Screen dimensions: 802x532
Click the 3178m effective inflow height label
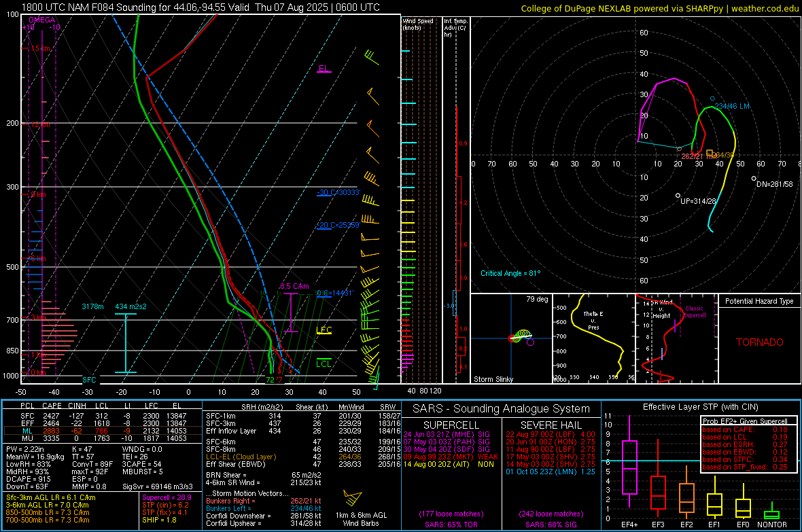coord(92,306)
